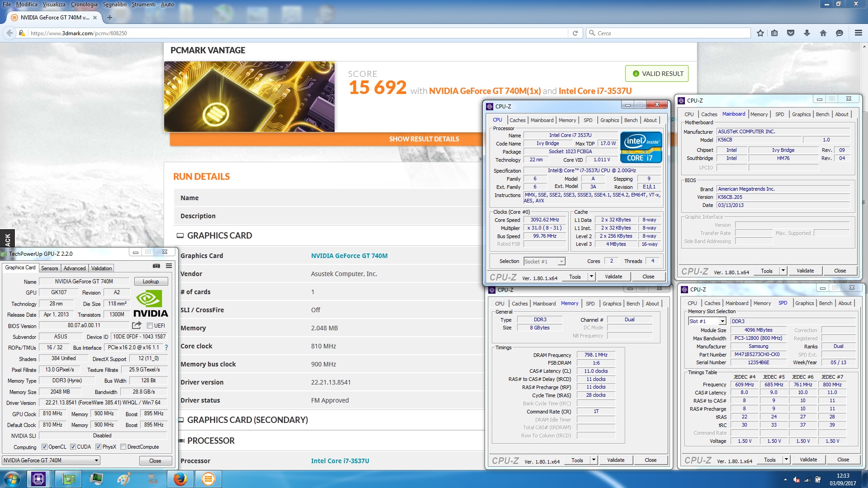Toggle the CUDA checkbox

(x=73, y=447)
